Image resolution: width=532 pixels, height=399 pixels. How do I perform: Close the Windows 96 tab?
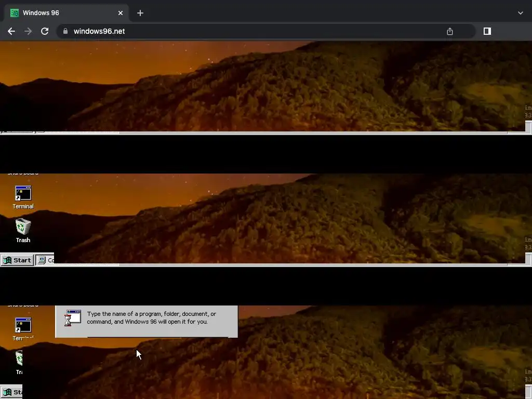point(121,13)
